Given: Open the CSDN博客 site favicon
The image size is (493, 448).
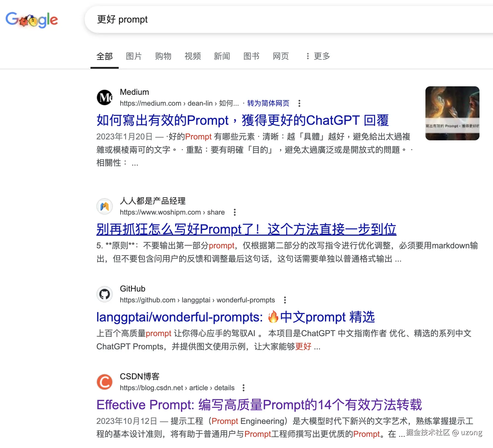Looking at the screenshot, I should point(105,382).
